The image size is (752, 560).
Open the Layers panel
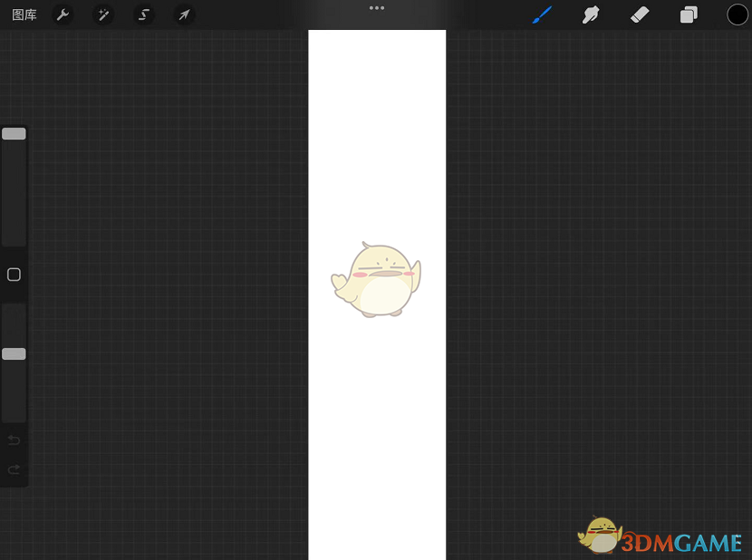click(688, 14)
